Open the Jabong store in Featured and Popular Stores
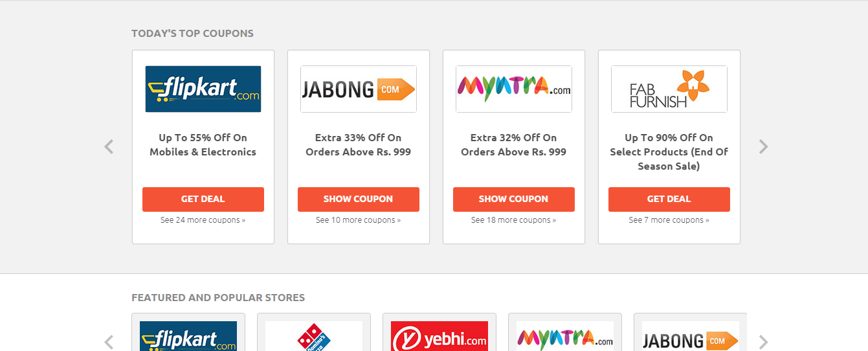The height and width of the screenshot is (351, 868). click(691, 336)
